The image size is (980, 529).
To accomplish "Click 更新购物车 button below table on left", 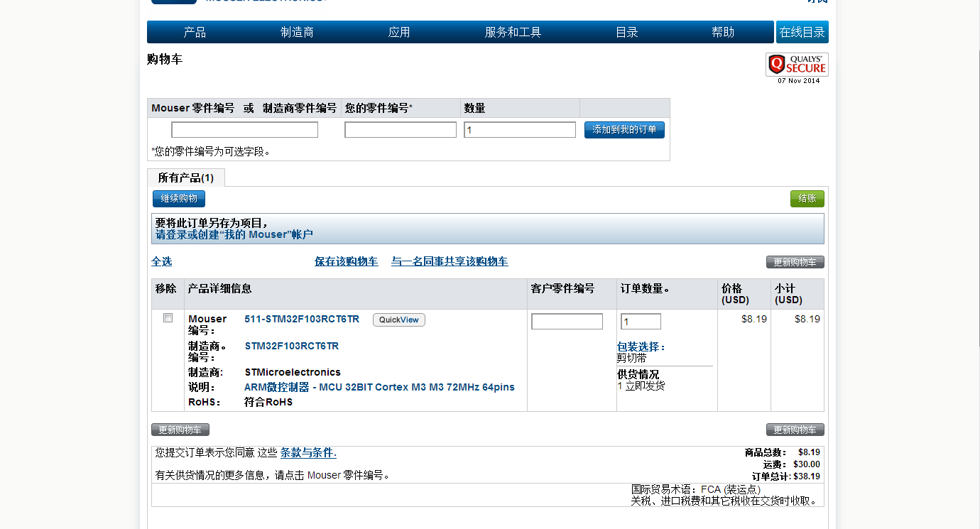I will (180, 430).
